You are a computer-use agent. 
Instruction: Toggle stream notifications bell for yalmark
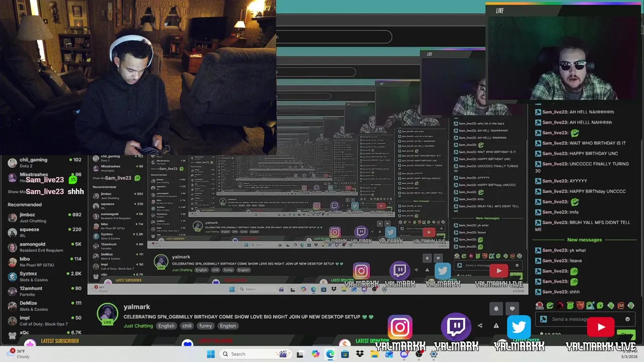pos(496,309)
